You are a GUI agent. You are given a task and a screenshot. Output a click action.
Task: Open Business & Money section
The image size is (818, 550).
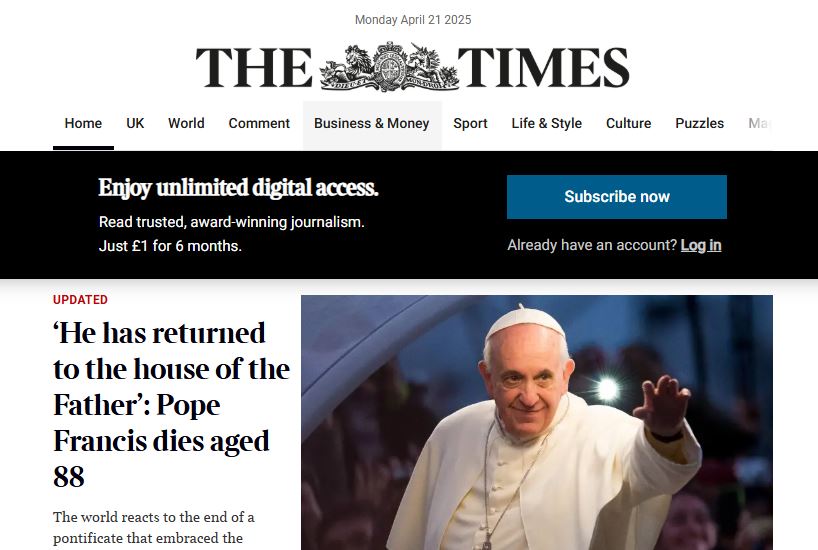(371, 124)
